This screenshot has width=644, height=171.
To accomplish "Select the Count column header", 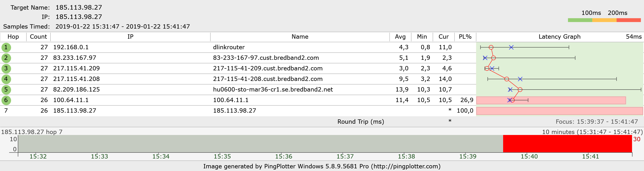I will click(38, 37).
